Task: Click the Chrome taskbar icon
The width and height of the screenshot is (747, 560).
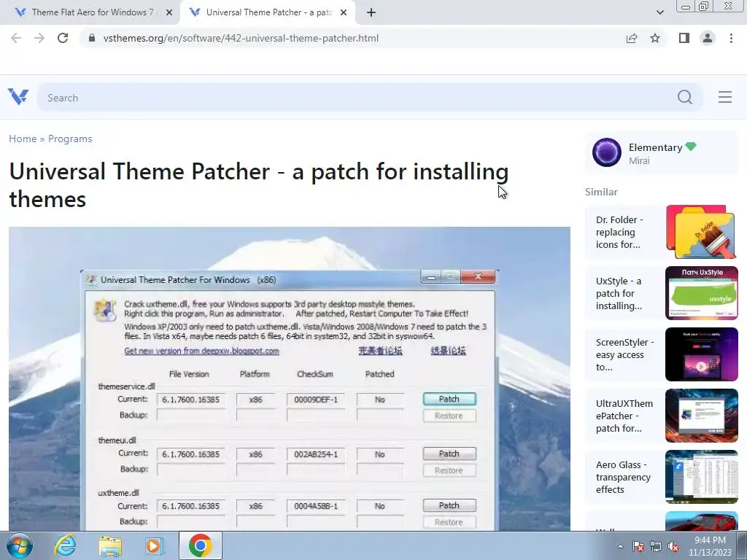Action: pos(200,545)
